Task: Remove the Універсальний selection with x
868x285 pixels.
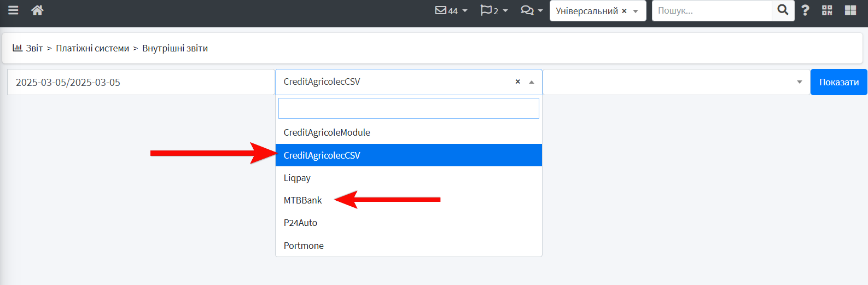Action: (624, 11)
